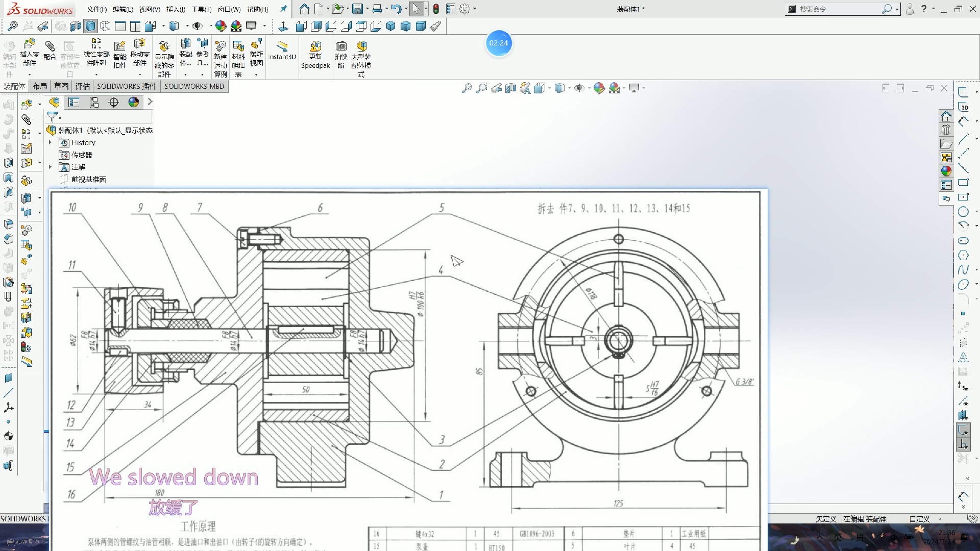Select the 配合 (Mate) paperclip tool
980x551 pixels.
pyautogui.click(x=50, y=50)
